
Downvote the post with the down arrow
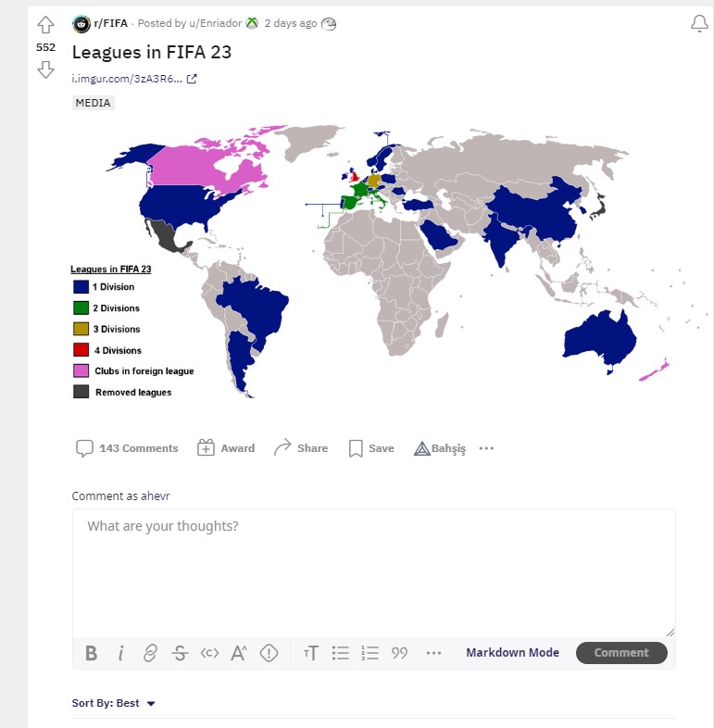click(45, 69)
